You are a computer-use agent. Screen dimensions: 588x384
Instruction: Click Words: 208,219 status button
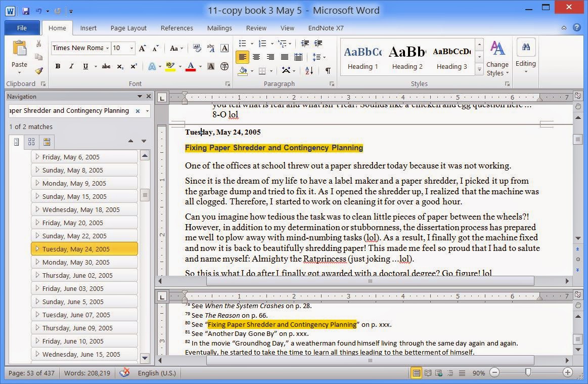click(x=87, y=373)
